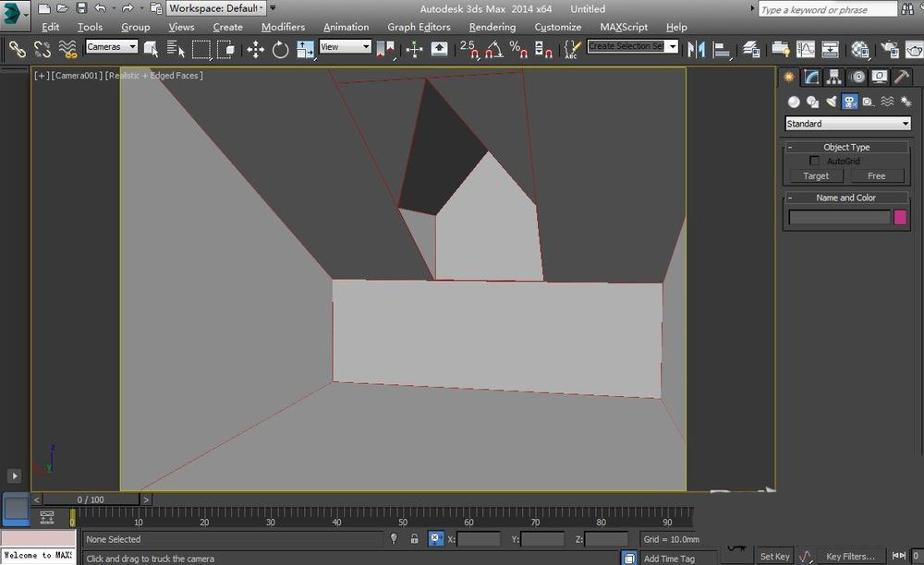Choose the Geometry sphere category icon

(794, 102)
